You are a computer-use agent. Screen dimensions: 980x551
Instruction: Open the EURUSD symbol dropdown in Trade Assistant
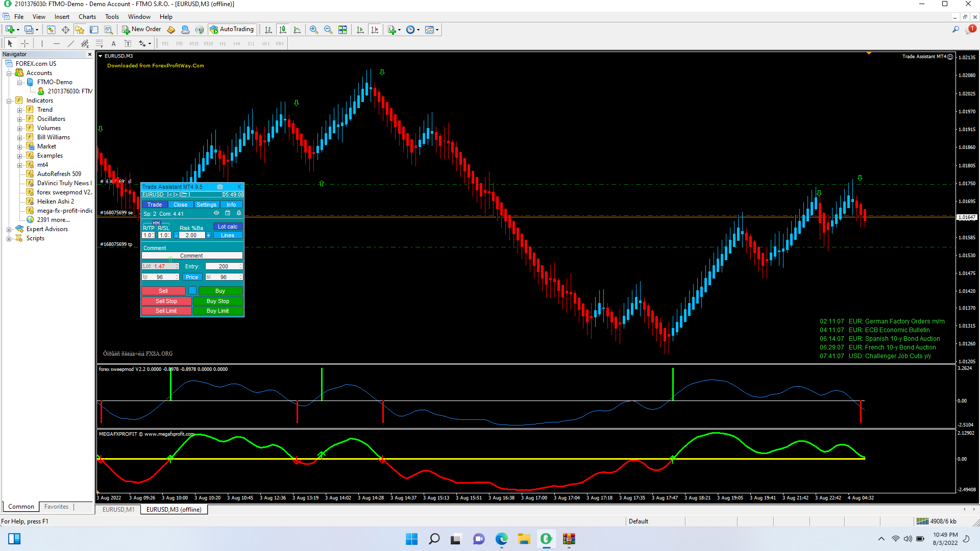pos(153,194)
